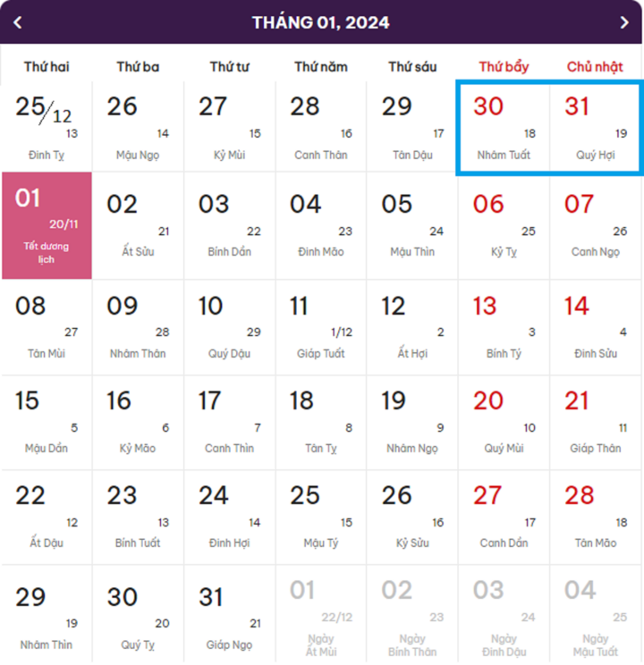Choose day 11 marked lunar 1/12

tap(321, 327)
